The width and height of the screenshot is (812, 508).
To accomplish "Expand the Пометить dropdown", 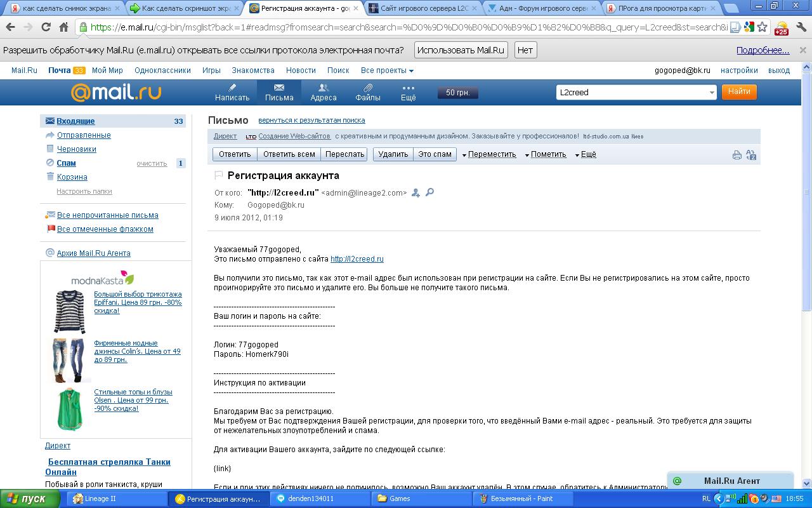I will pyautogui.click(x=546, y=154).
